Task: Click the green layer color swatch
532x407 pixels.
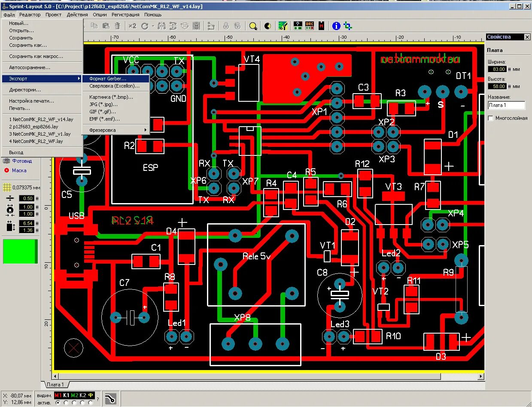Action: tap(20, 251)
